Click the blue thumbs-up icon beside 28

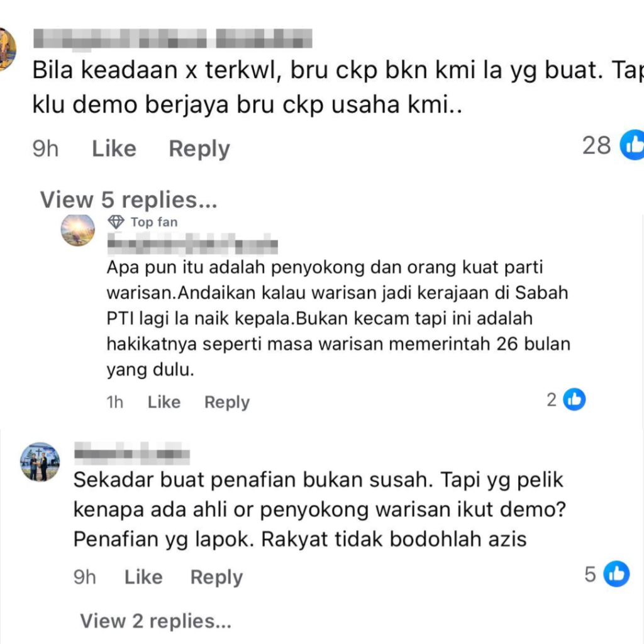tap(633, 145)
